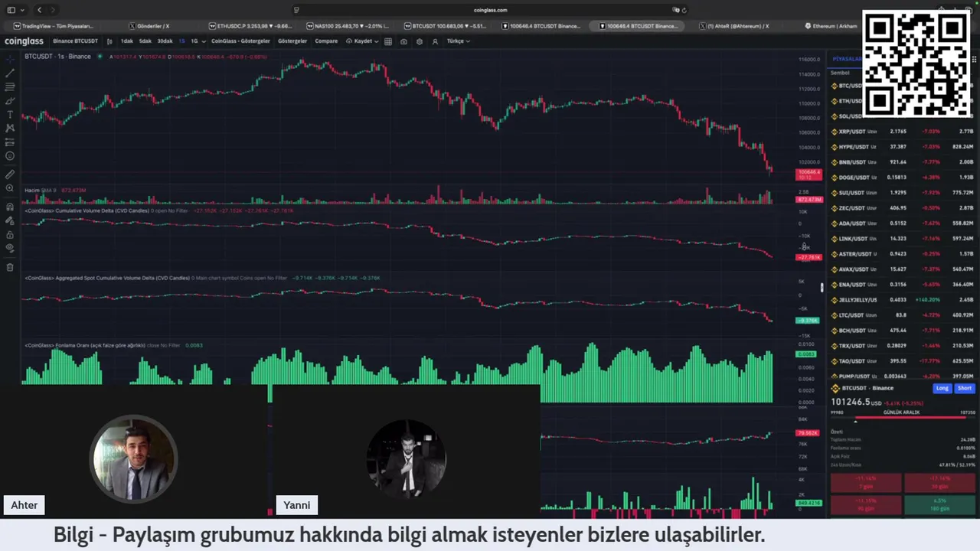Select the crosshair cursor tool
The width and height of the screenshot is (980, 551).
click(10, 59)
